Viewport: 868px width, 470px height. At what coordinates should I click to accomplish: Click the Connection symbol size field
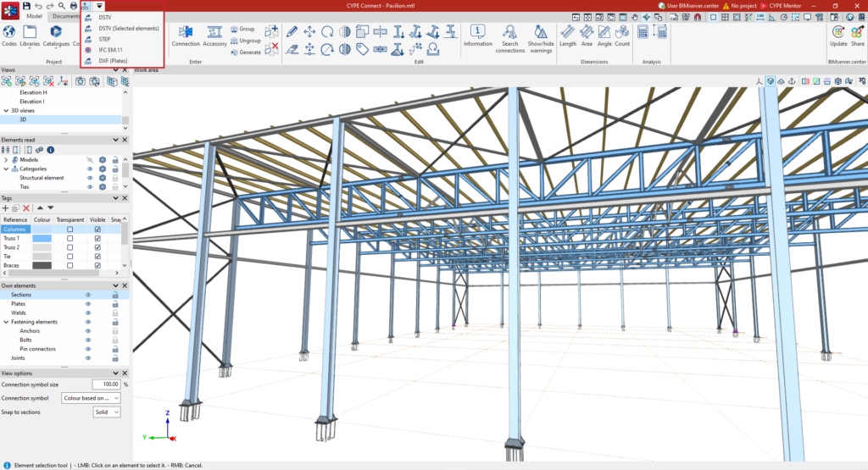tap(106, 384)
